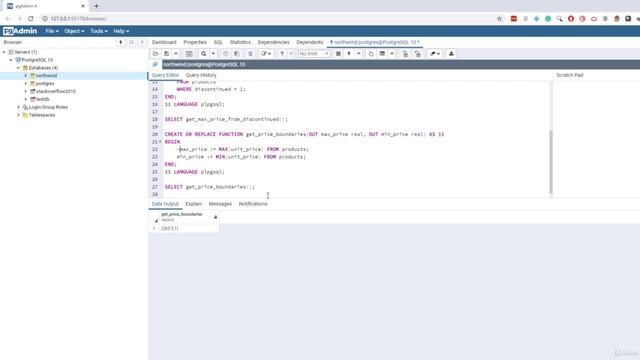
Task: Switch to the SQL tab
Action: (218, 42)
